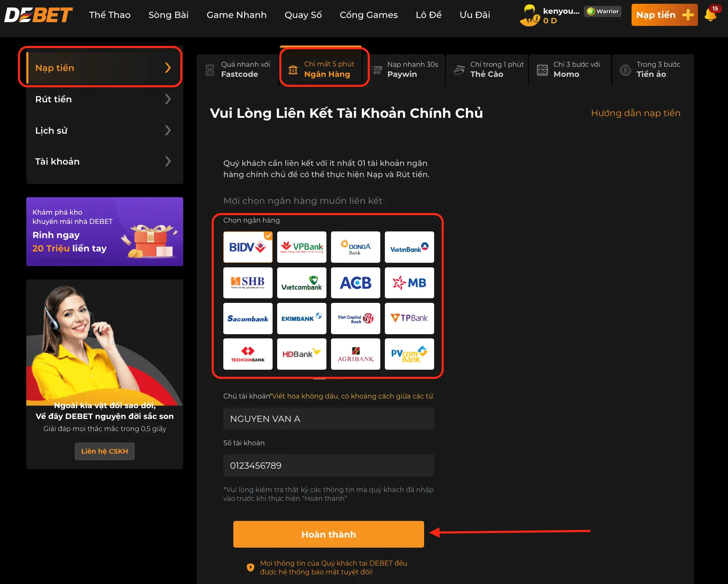Click the security shield icon

point(250,567)
